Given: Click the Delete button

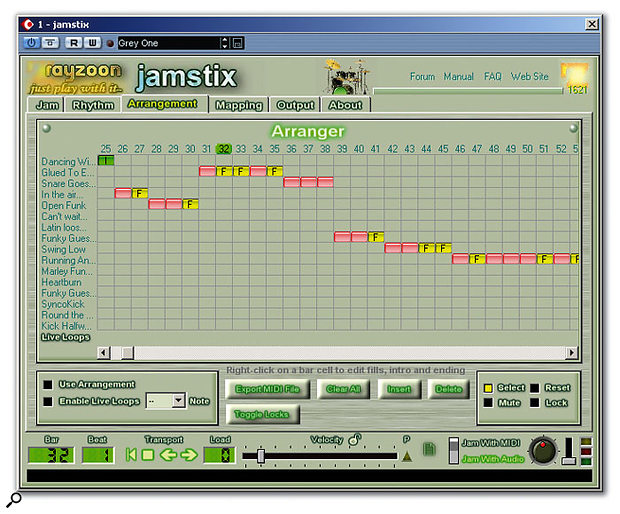Looking at the screenshot, I should coord(448,389).
